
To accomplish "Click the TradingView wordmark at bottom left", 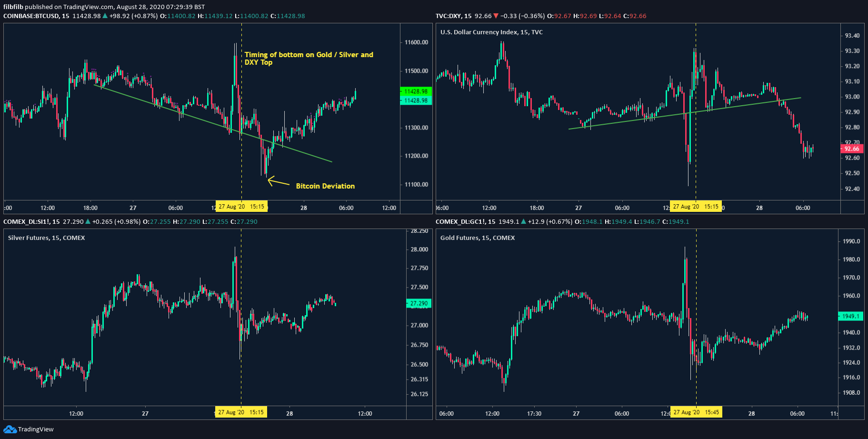I will 36,429.
